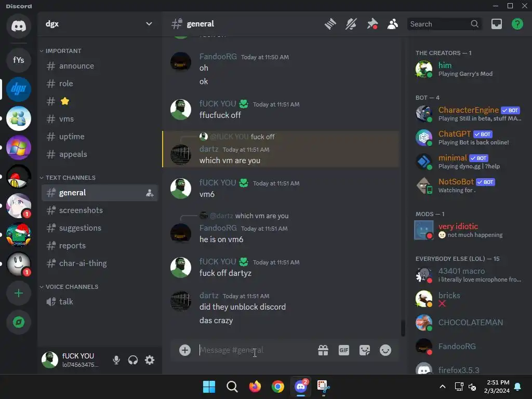
Task: Open ChatGPT bot profile
Action: (x=469, y=138)
